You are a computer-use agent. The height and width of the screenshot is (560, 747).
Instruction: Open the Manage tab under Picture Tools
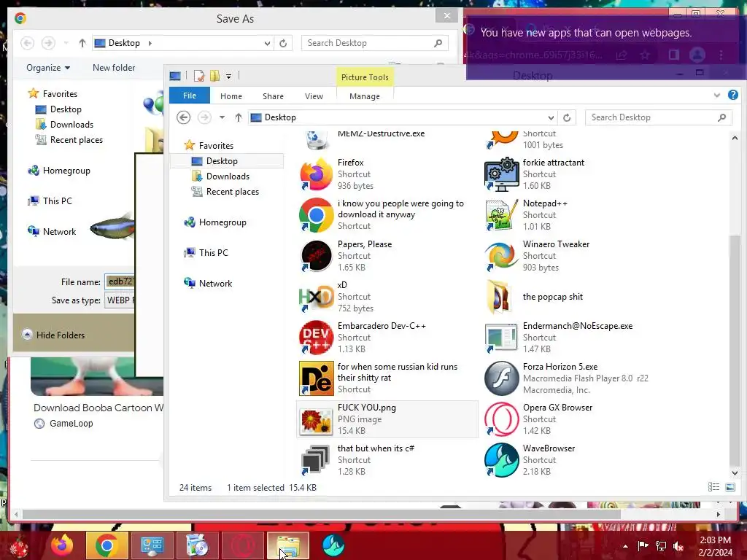click(x=365, y=96)
